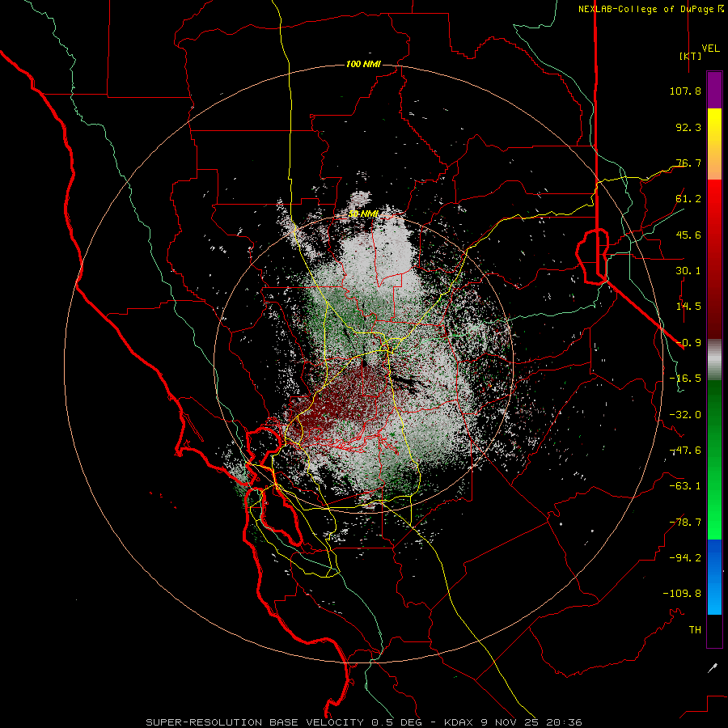Screen dimensions: 728x728
Task: Click the green segment of the velocity scale
Action: (x=714, y=459)
